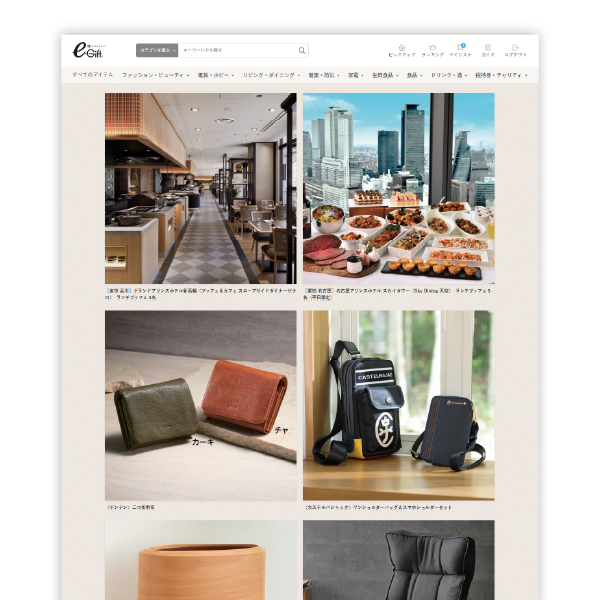The width and height of the screenshot is (600, 600).
Task: Open the category select dropdown in search
Action: click(x=157, y=50)
